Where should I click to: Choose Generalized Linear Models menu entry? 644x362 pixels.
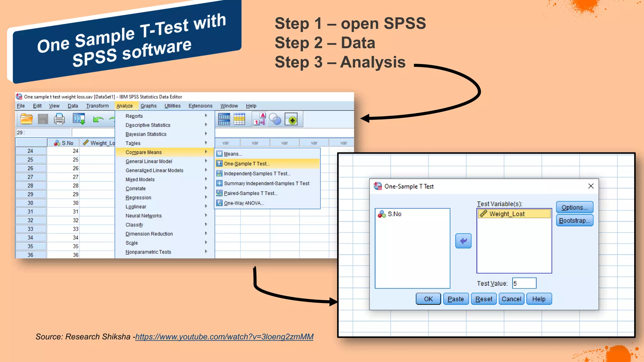(165, 170)
